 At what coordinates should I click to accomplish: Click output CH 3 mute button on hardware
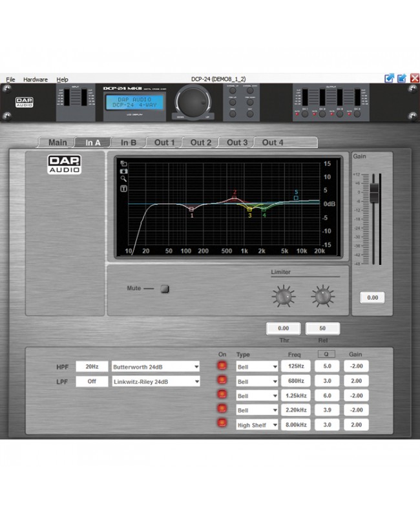[x=340, y=114]
